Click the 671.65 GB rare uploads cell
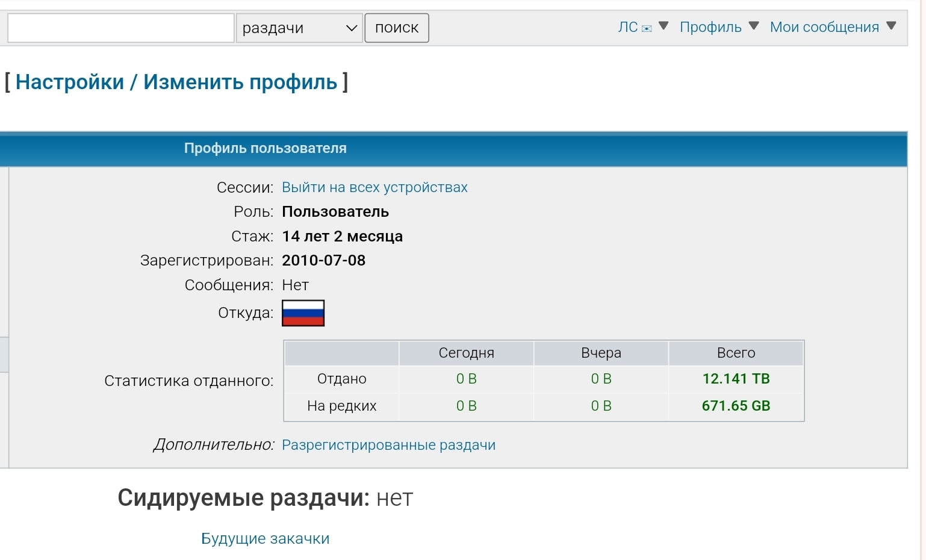Image resolution: width=926 pixels, height=560 pixels. point(736,406)
